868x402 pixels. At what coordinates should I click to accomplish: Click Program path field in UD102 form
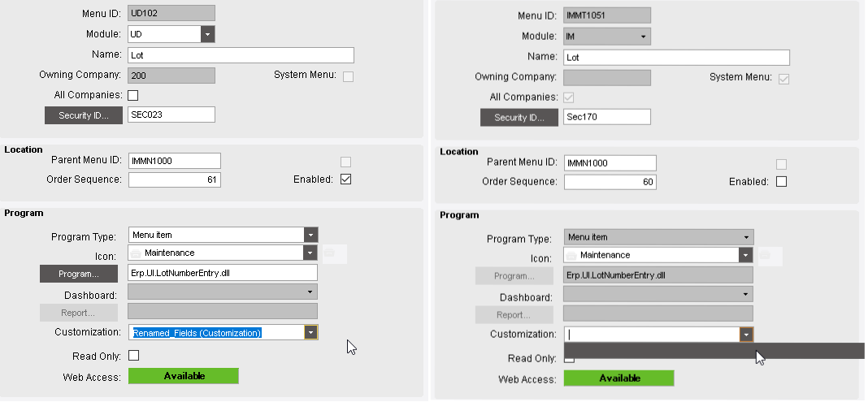coord(223,273)
